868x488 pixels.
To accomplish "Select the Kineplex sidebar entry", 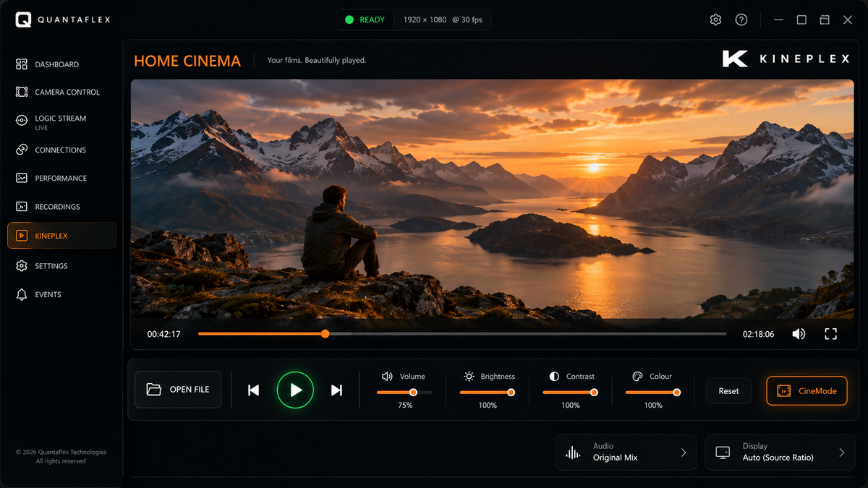I will coord(62,236).
